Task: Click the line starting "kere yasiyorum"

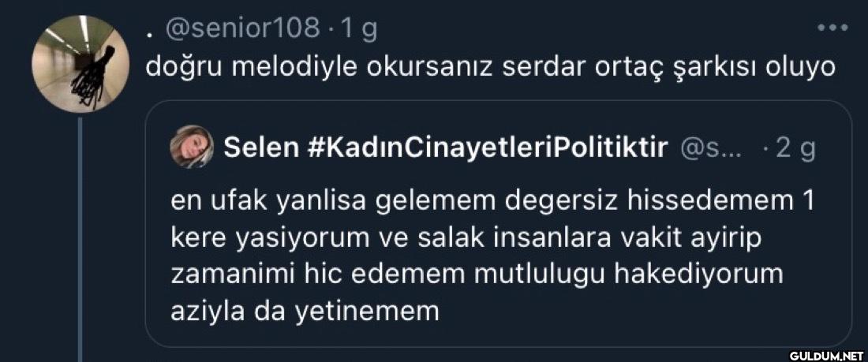Action: coord(459,238)
